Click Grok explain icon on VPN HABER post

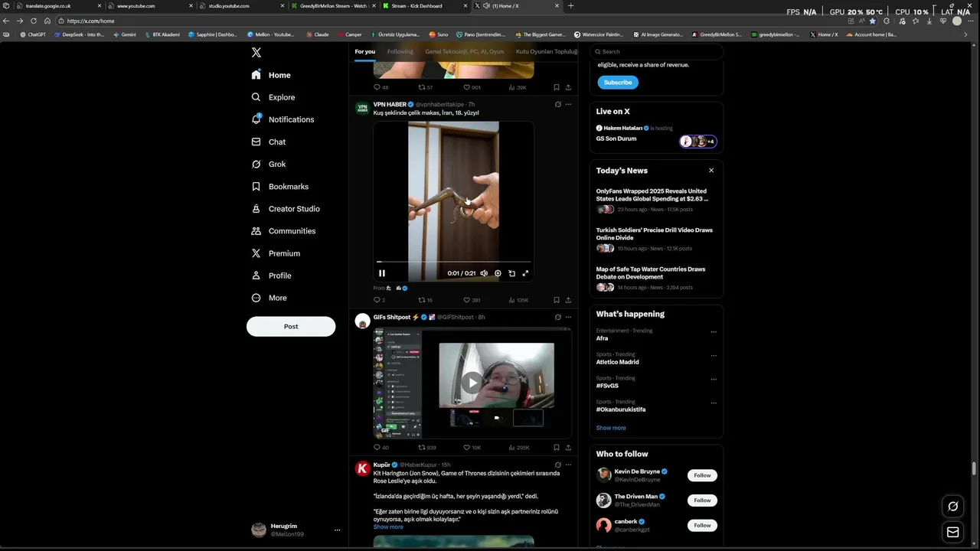click(x=557, y=104)
